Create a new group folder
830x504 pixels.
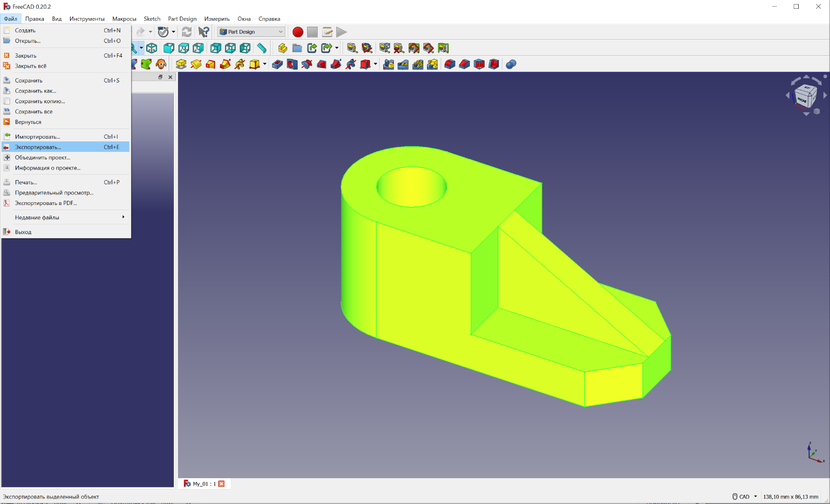pyautogui.click(x=297, y=48)
